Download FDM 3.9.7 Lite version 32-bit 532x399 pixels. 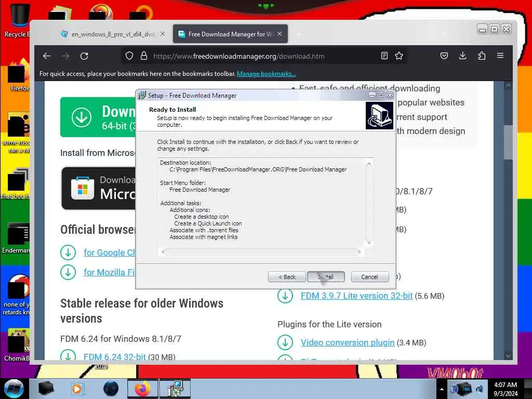point(356,296)
